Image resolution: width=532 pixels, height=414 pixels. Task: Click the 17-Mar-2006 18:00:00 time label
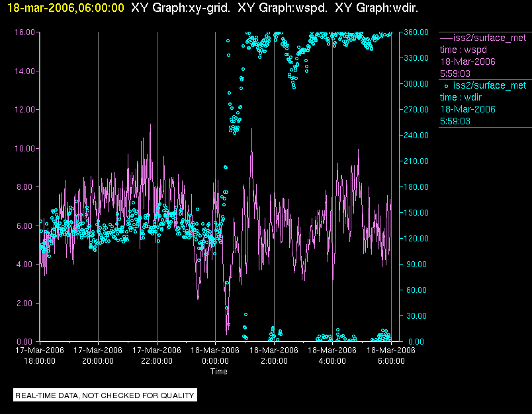[40, 355]
